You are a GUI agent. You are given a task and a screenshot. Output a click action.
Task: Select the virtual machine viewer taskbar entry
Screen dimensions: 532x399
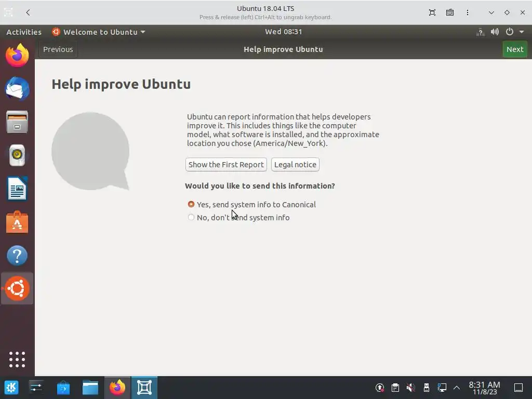tap(144, 388)
